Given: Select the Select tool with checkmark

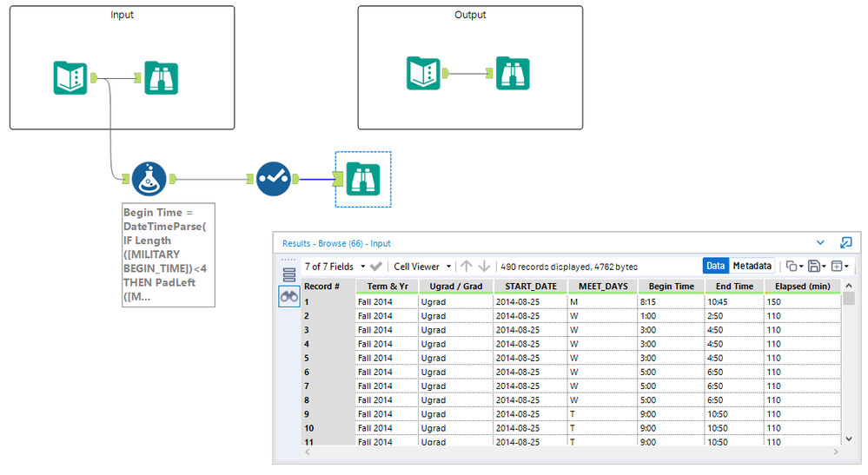Looking at the screenshot, I should point(274,179).
